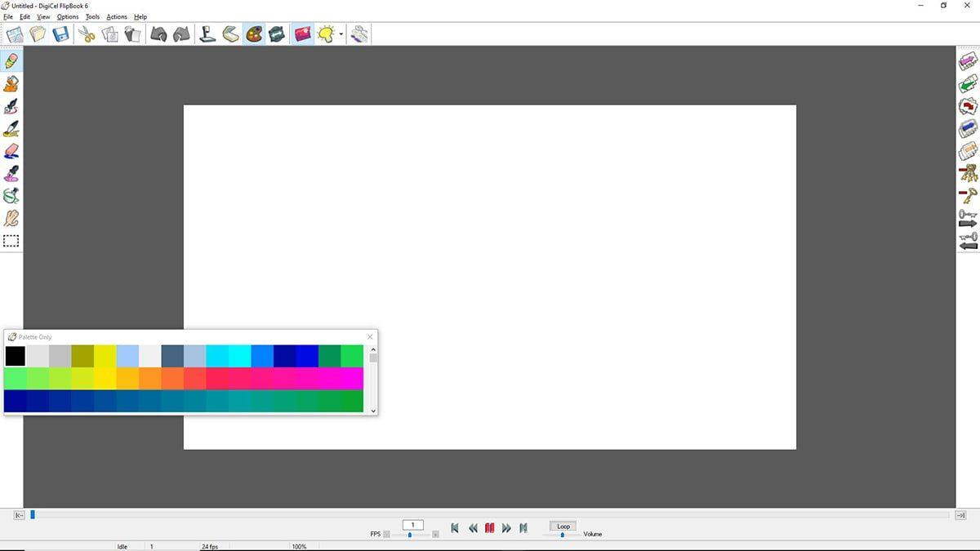Click the palette scrollbar down arrow
Viewport: 980px width, 551px height.
click(x=373, y=410)
